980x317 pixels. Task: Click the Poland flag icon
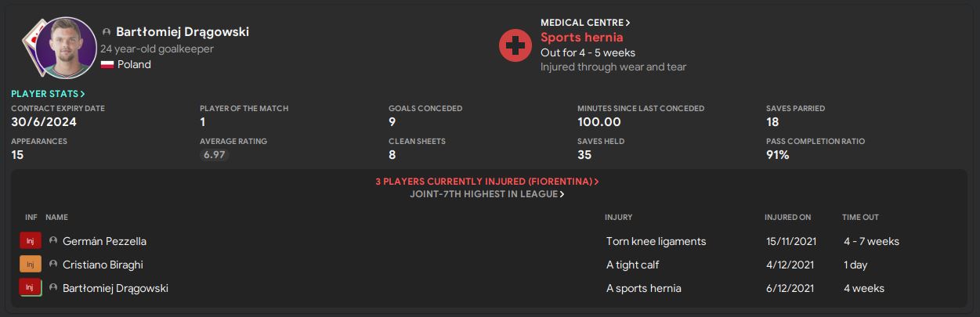[x=107, y=65]
